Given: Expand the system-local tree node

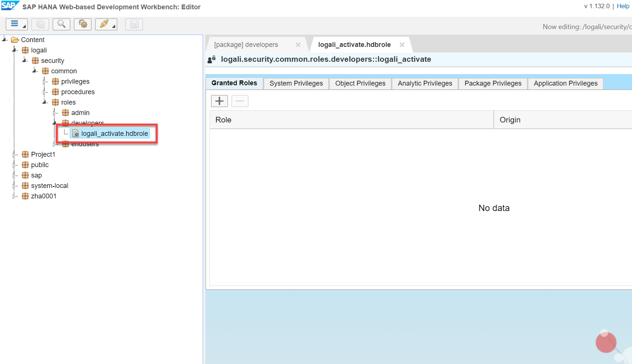Looking at the screenshot, I should pos(15,186).
